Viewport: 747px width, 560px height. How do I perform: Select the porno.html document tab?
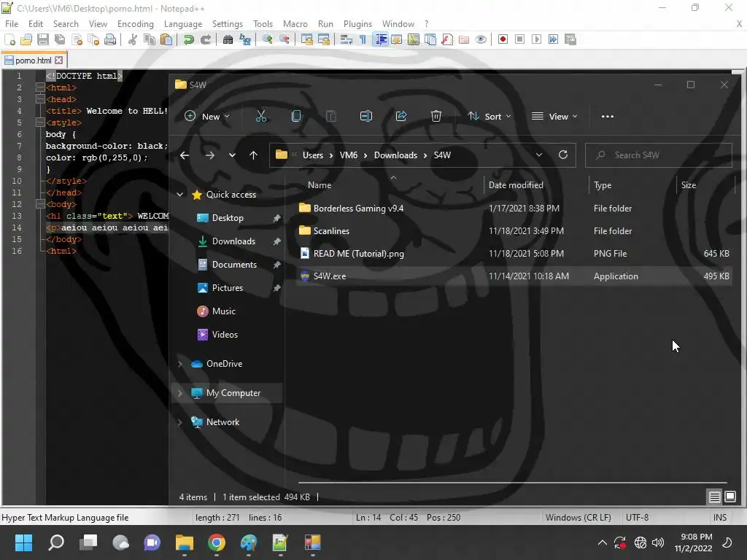33,61
